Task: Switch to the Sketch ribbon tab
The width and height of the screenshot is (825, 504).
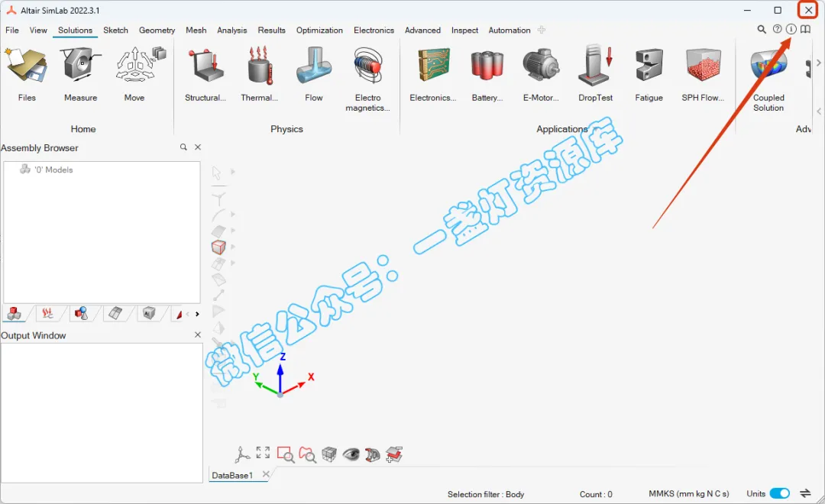Action: pos(116,30)
